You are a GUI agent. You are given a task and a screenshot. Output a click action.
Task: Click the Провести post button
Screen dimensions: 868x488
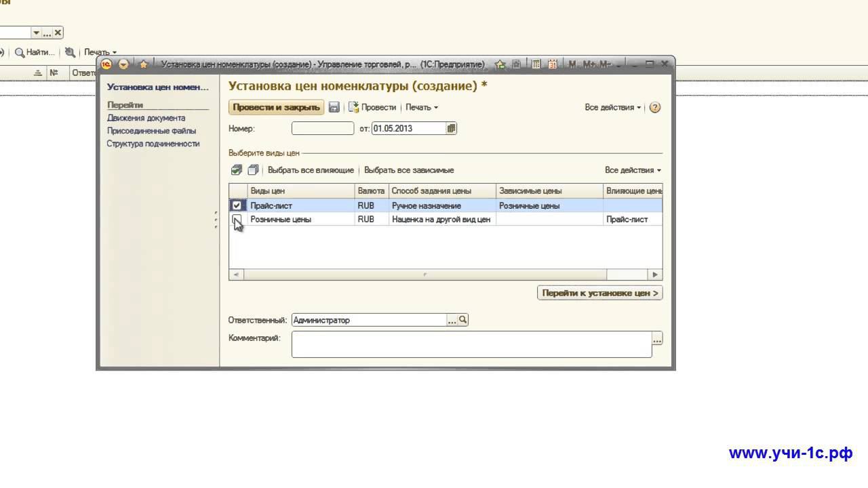coord(372,107)
